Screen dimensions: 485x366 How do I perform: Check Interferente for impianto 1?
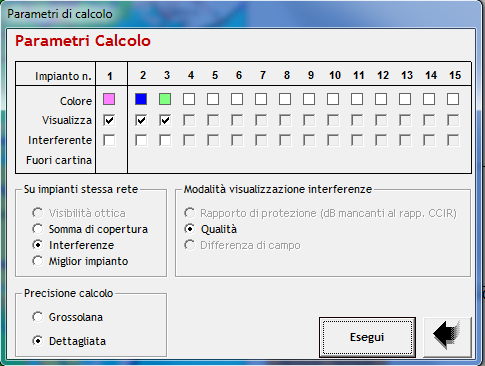[x=109, y=140]
